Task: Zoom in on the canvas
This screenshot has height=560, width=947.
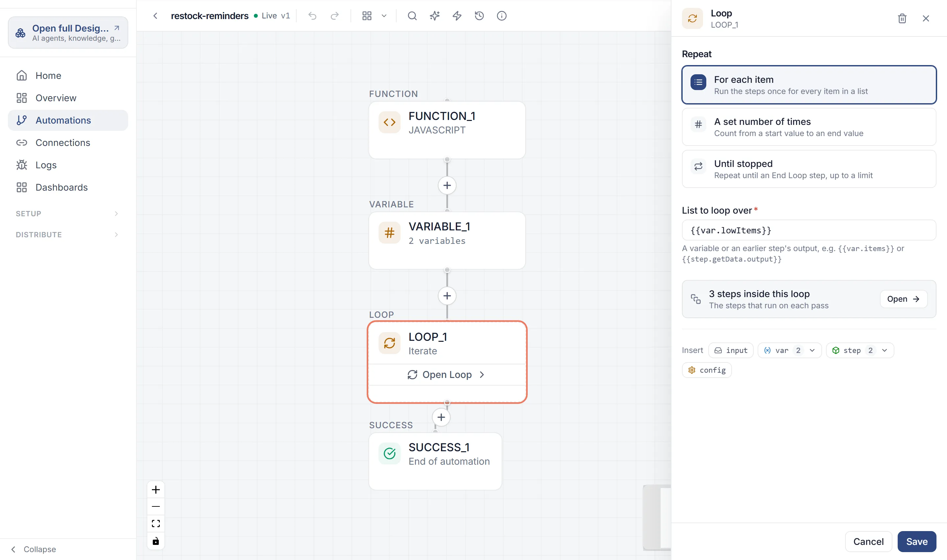Action: pyautogui.click(x=156, y=490)
